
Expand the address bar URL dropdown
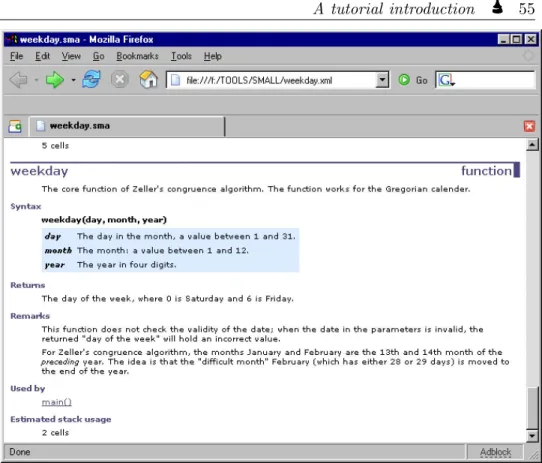point(382,80)
